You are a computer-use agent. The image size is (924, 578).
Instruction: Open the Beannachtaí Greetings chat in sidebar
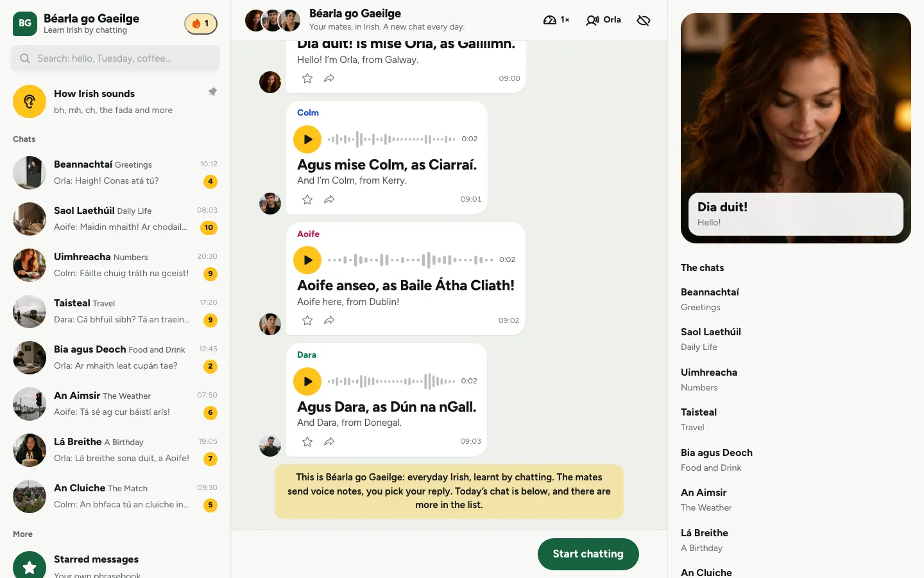[x=116, y=172]
